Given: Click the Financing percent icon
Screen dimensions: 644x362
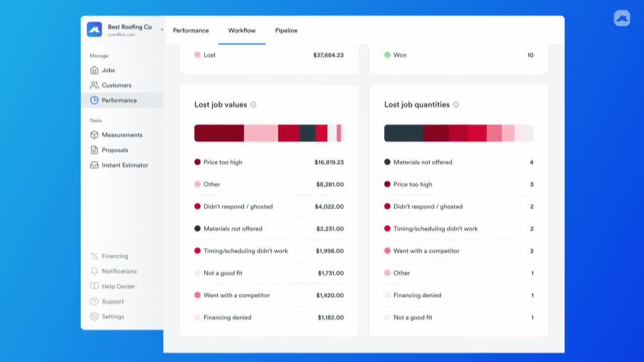Looking at the screenshot, I should tap(94, 256).
